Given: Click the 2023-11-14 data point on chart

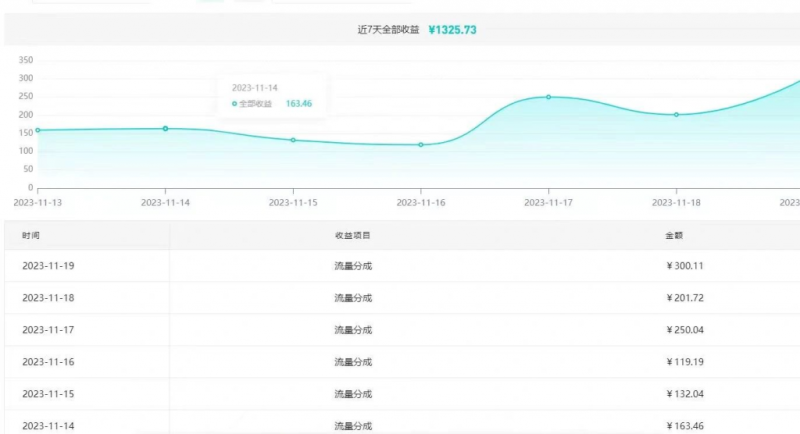Looking at the screenshot, I should click(x=165, y=128).
